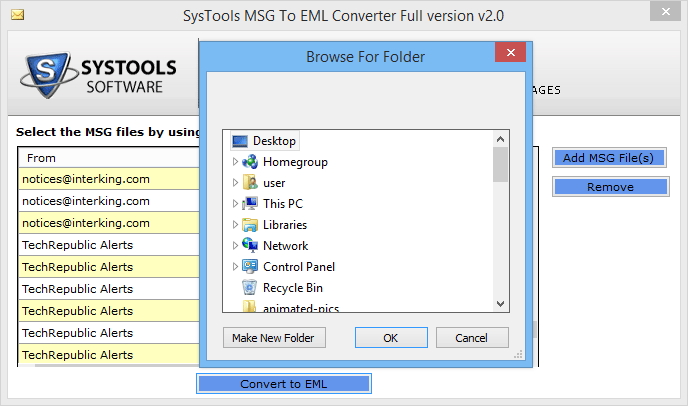This screenshot has width=688, height=406.
Task: Select first notices@interking.com row
Action: click(108, 179)
